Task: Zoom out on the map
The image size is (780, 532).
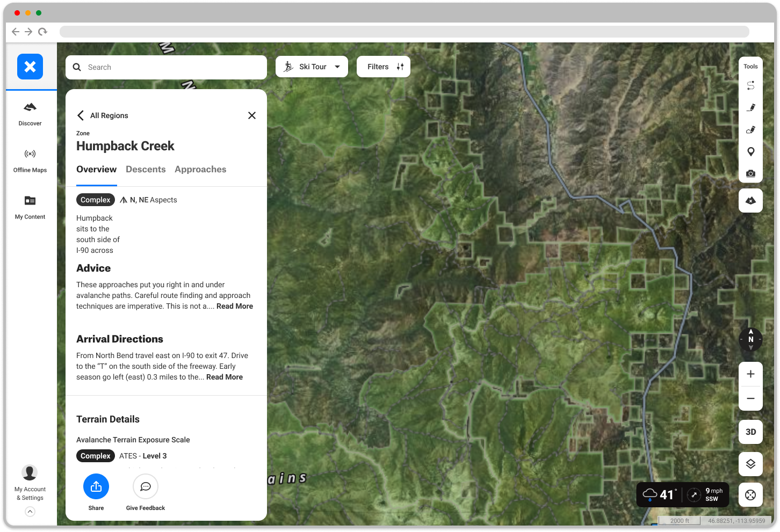Action: point(751,399)
